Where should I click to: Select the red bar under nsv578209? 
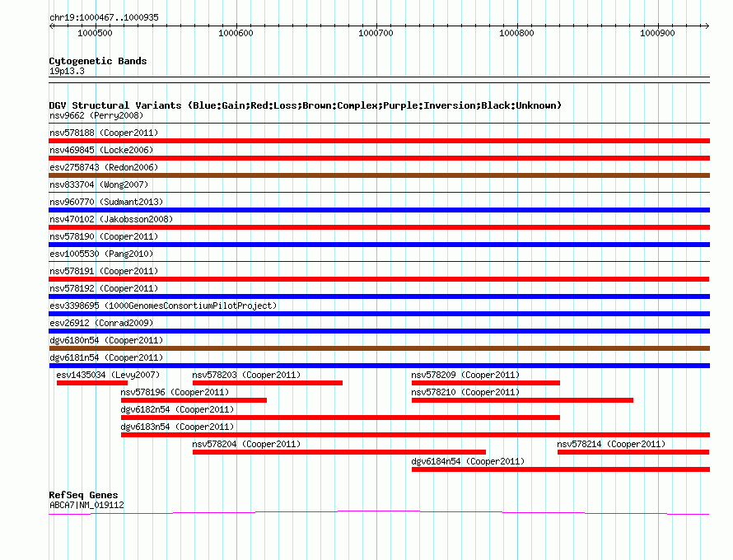coord(486,383)
